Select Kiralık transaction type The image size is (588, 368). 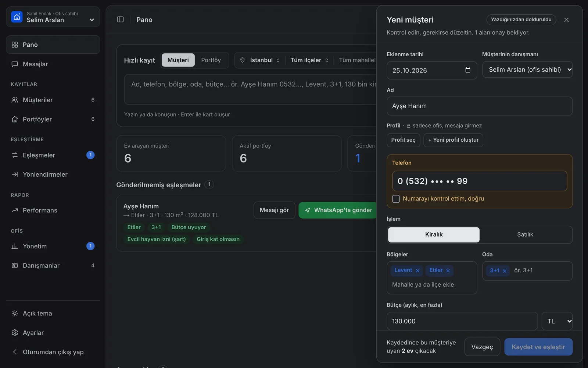pyautogui.click(x=434, y=234)
